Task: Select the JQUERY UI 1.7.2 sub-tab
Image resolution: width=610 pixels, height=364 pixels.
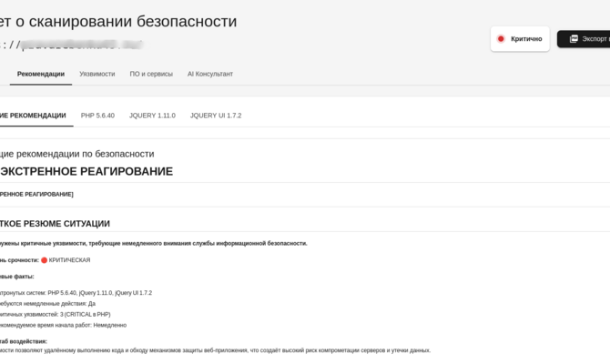Action: [x=216, y=116]
